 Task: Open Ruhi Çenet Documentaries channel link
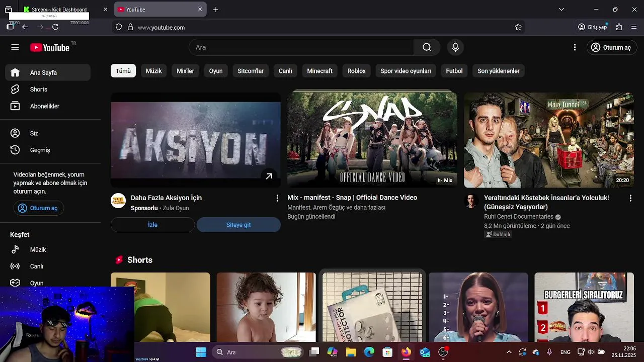tap(519, 217)
